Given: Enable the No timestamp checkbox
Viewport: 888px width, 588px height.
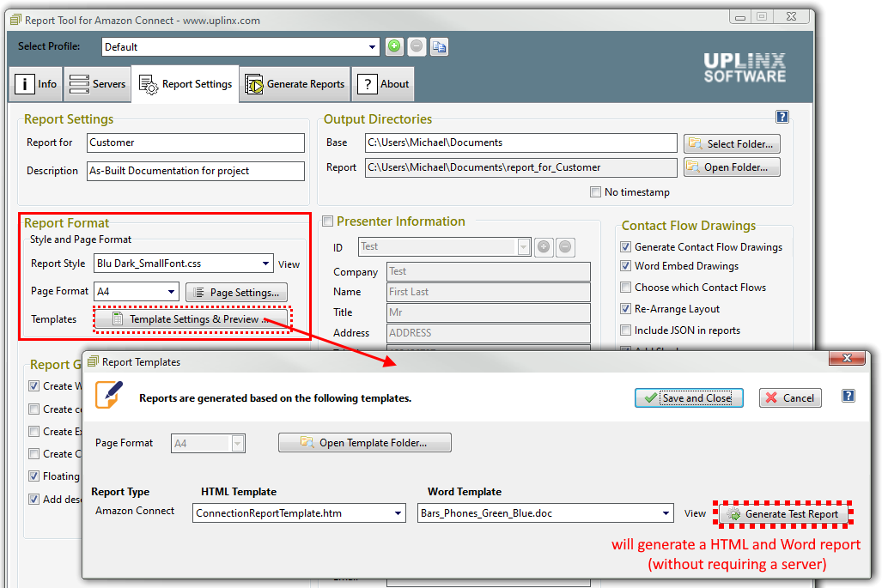Looking at the screenshot, I should [595, 191].
